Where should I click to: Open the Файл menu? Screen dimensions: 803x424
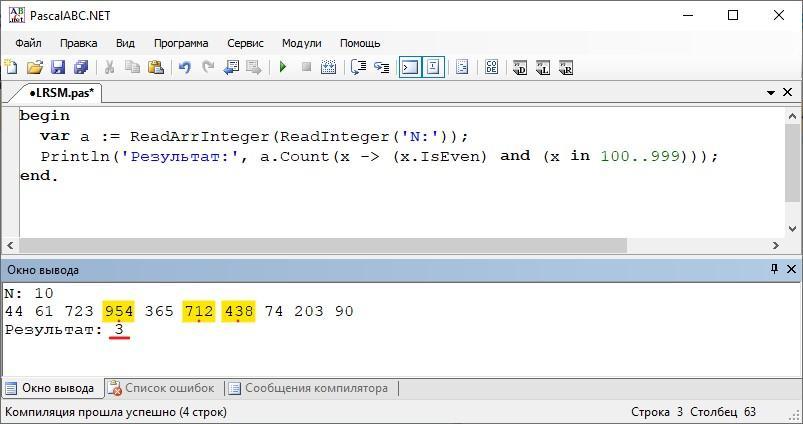[x=28, y=43]
